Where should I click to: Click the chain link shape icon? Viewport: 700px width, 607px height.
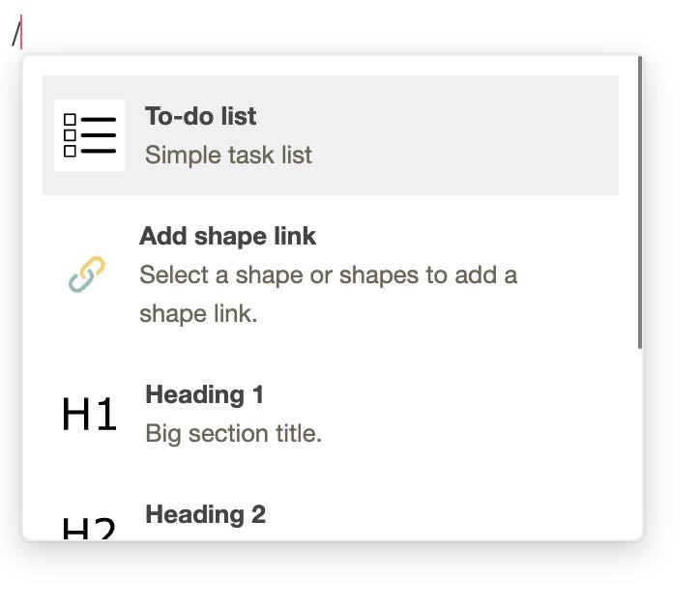click(x=87, y=275)
